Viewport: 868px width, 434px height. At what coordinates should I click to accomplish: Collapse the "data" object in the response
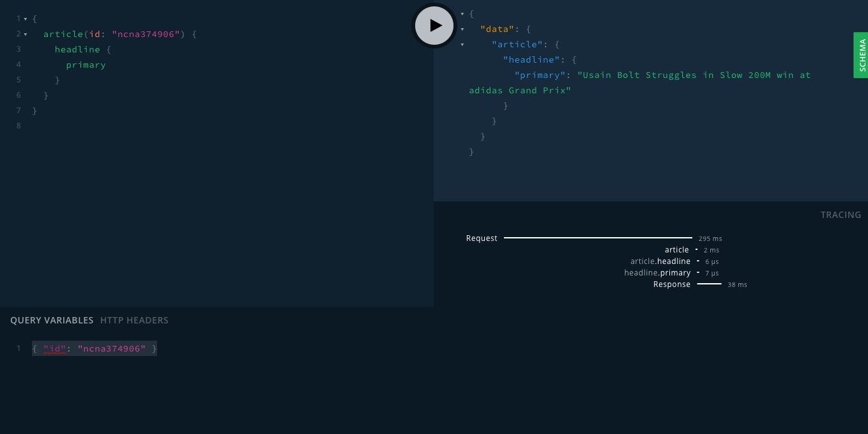click(462, 29)
